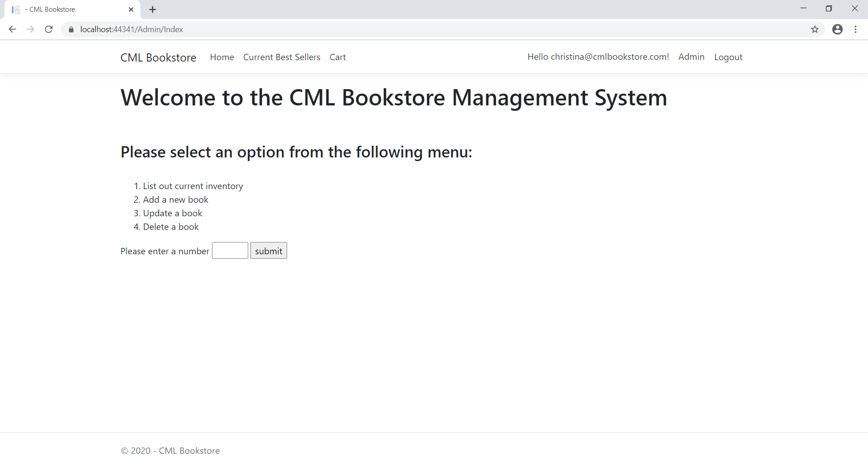The height and width of the screenshot is (466, 868).
Task: Click the back navigation arrow
Action: tap(12, 29)
